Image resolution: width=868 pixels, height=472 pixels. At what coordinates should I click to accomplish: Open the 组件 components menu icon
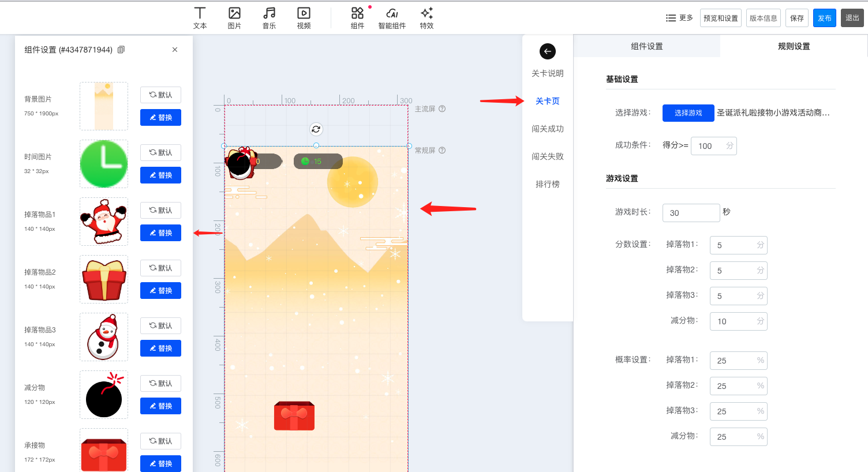pos(357,13)
